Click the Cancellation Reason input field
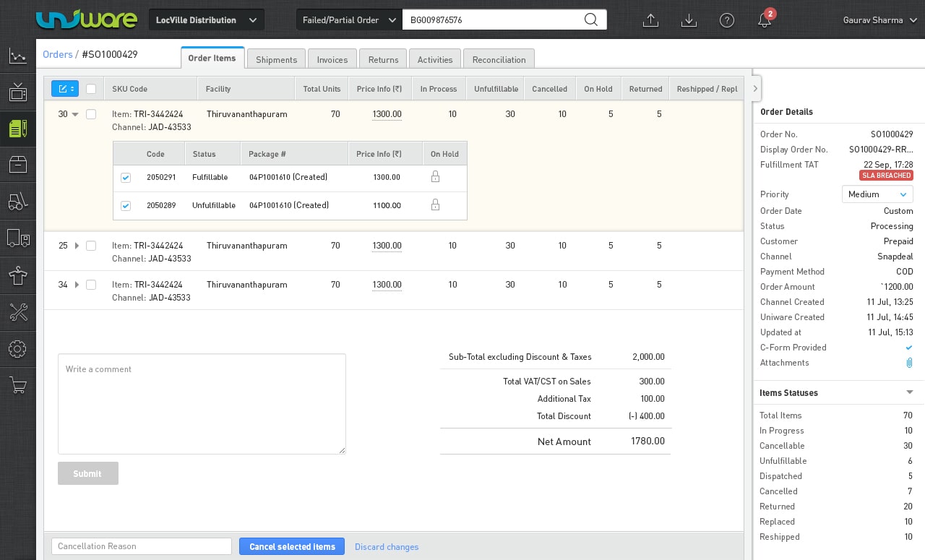The height and width of the screenshot is (560, 925). point(142,546)
